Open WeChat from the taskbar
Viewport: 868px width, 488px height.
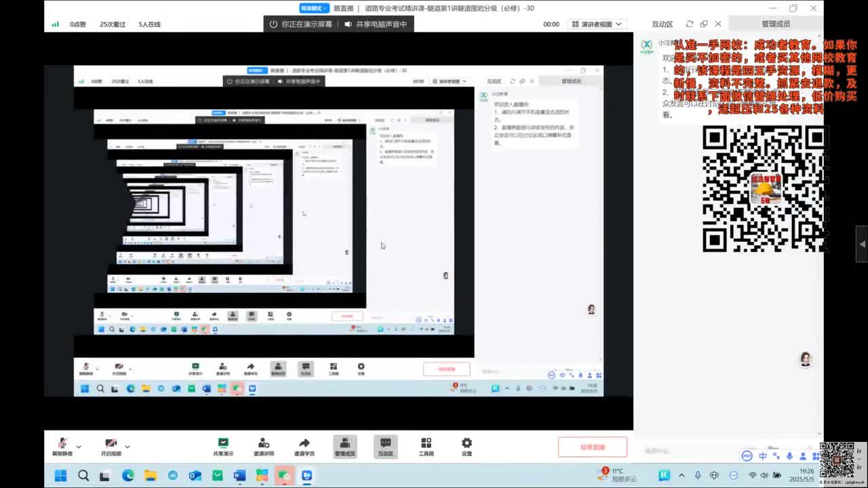285,475
